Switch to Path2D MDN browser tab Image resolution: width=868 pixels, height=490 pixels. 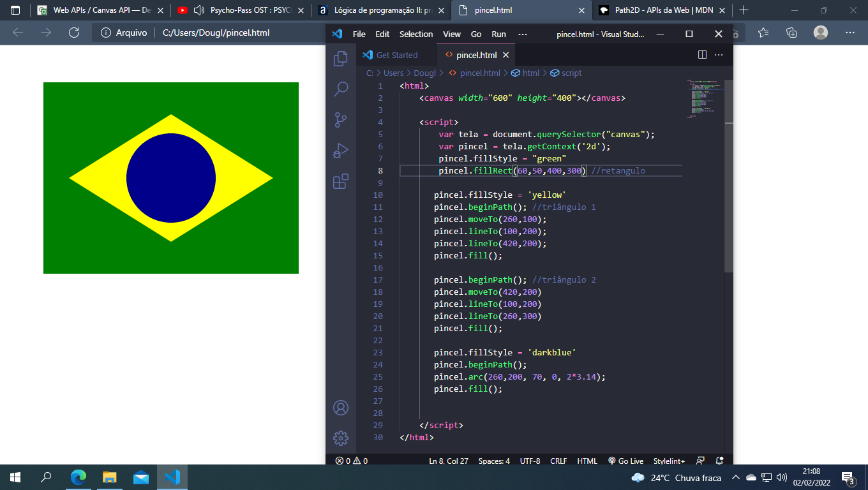661,10
